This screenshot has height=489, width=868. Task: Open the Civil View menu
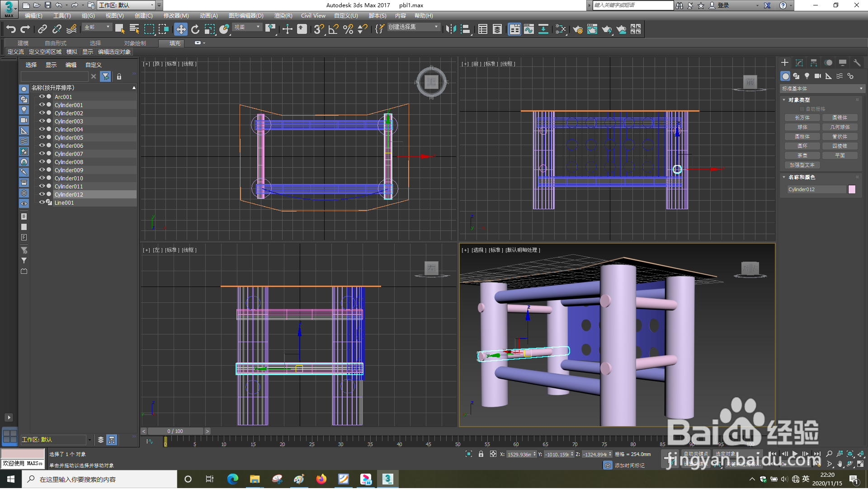313,15
